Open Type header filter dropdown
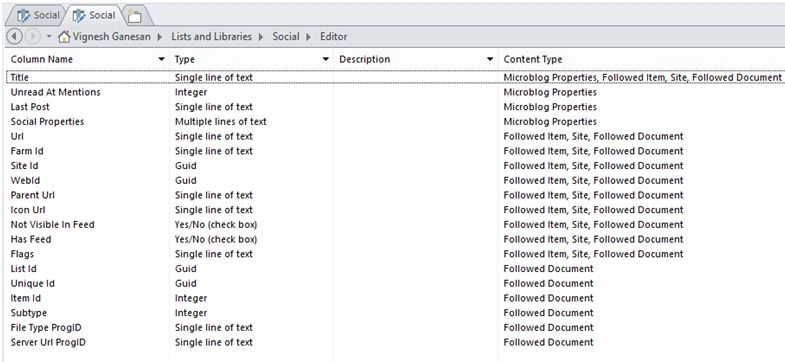Image resolution: width=785 pixels, height=362 pixels. (x=325, y=59)
